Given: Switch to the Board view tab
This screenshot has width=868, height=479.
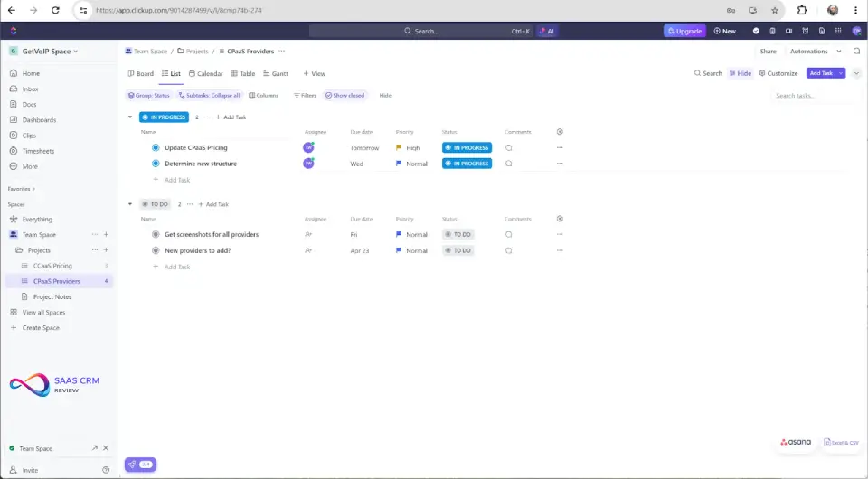Looking at the screenshot, I should pos(141,73).
